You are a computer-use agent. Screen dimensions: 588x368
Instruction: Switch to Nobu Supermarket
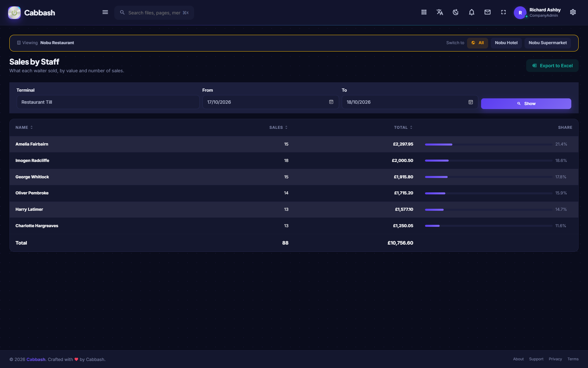click(548, 43)
